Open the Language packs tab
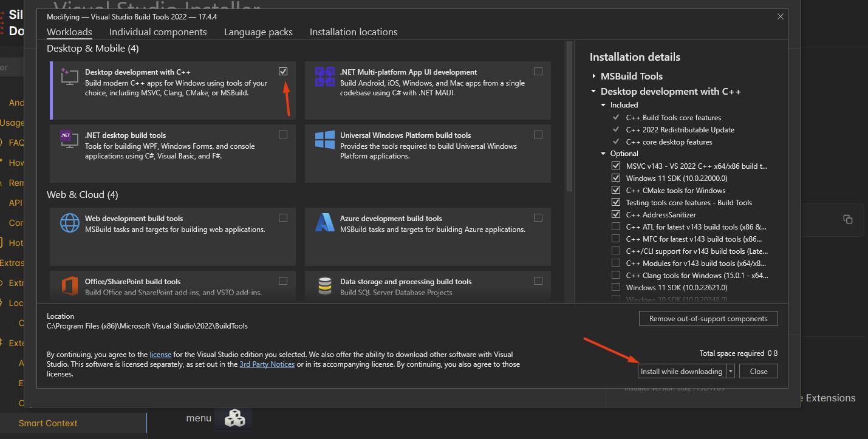868x439 pixels. 258,32
